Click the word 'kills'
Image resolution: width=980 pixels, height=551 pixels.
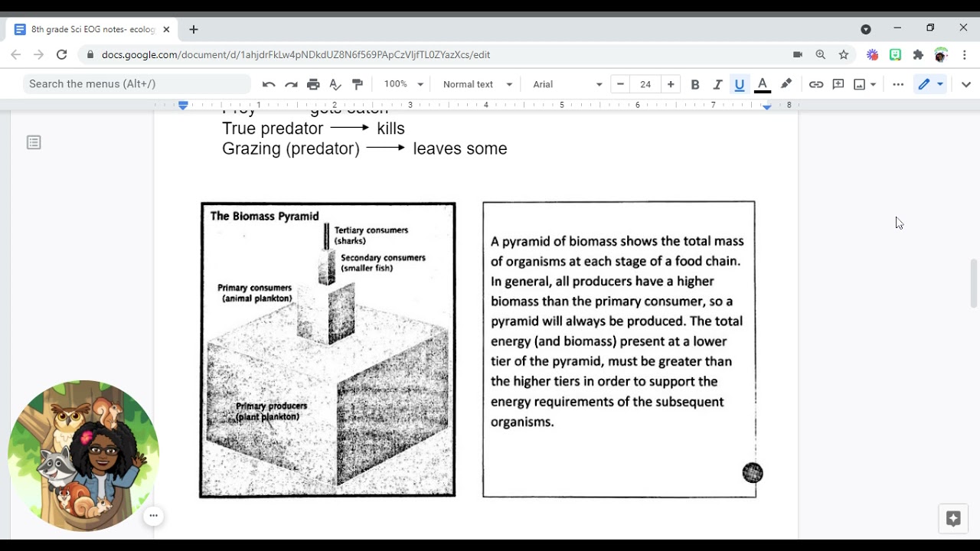coord(390,129)
